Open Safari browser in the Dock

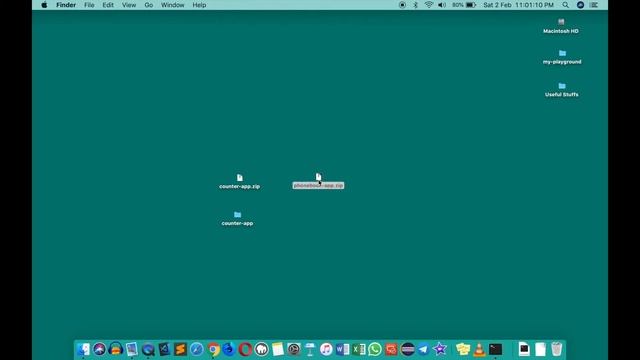[x=196, y=349]
